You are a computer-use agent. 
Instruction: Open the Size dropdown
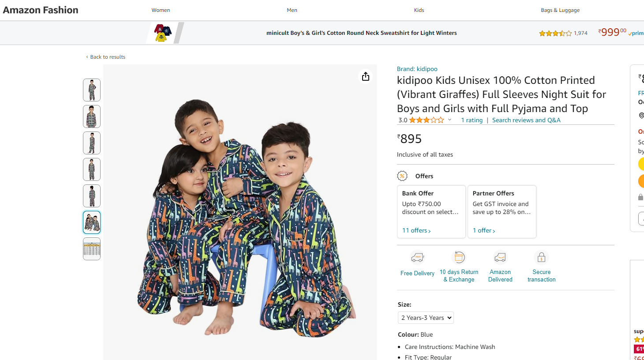426,318
